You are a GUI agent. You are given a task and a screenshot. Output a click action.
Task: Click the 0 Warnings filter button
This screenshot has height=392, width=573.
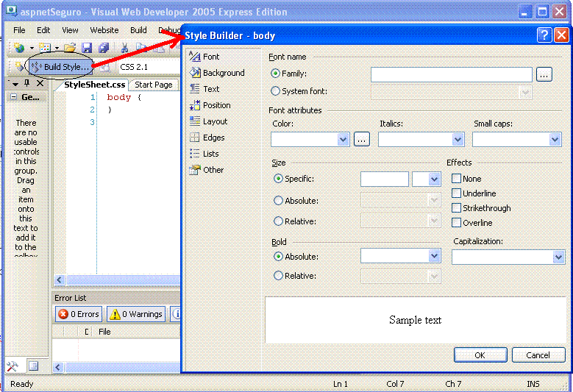tap(136, 314)
